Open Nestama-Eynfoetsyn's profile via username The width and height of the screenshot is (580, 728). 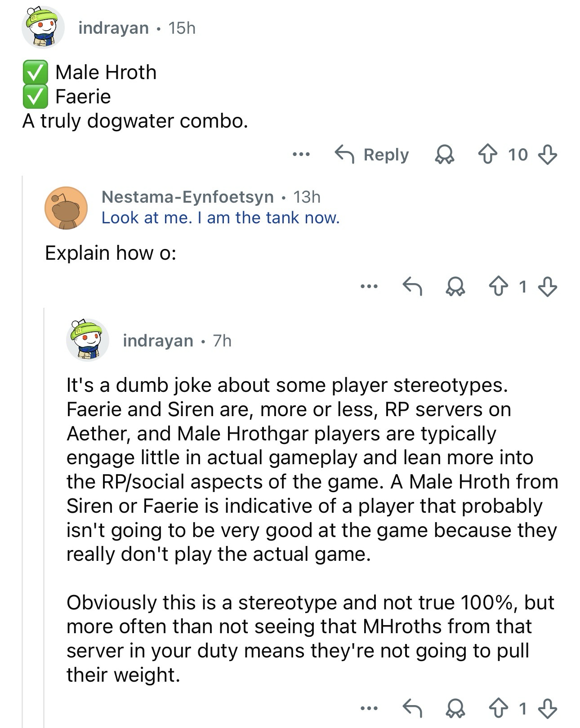pos(187,197)
